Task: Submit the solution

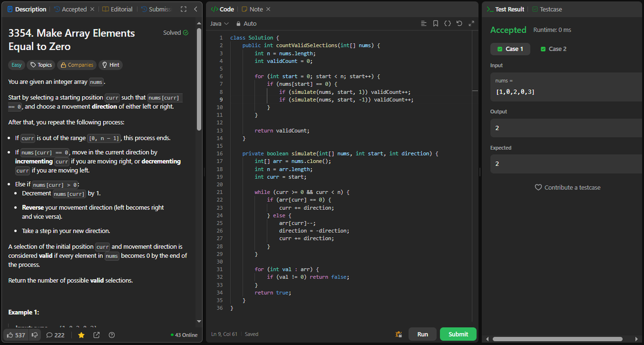Action: pyautogui.click(x=458, y=334)
